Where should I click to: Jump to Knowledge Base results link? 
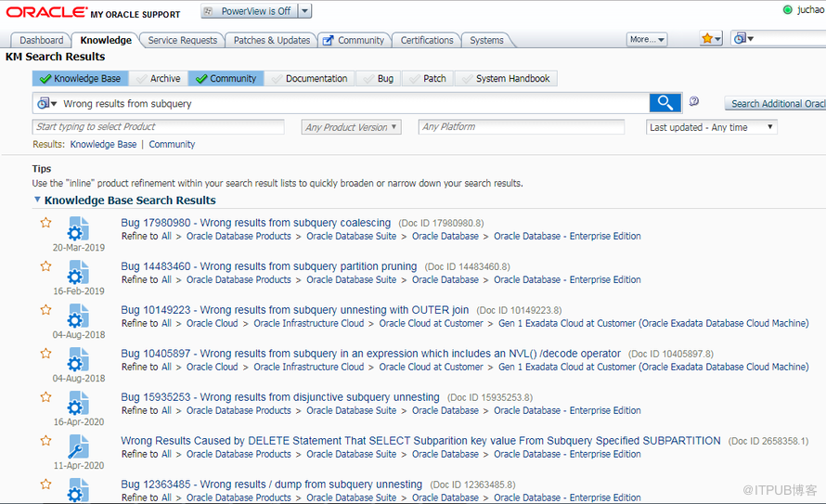tap(103, 144)
